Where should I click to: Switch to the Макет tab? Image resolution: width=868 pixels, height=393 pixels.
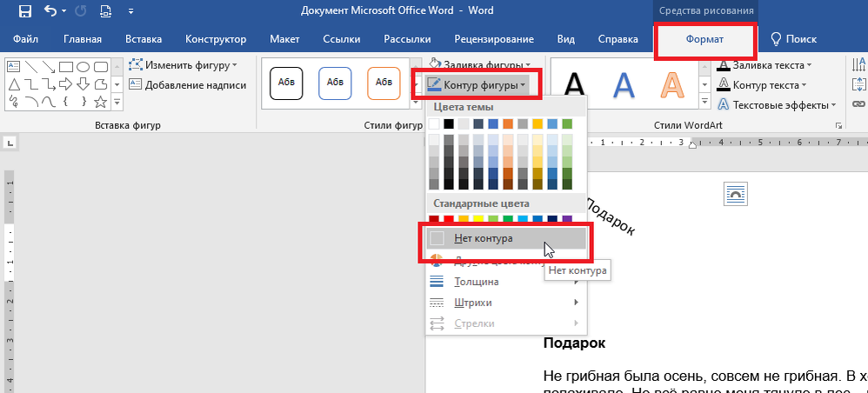click(x=284, y=39)
